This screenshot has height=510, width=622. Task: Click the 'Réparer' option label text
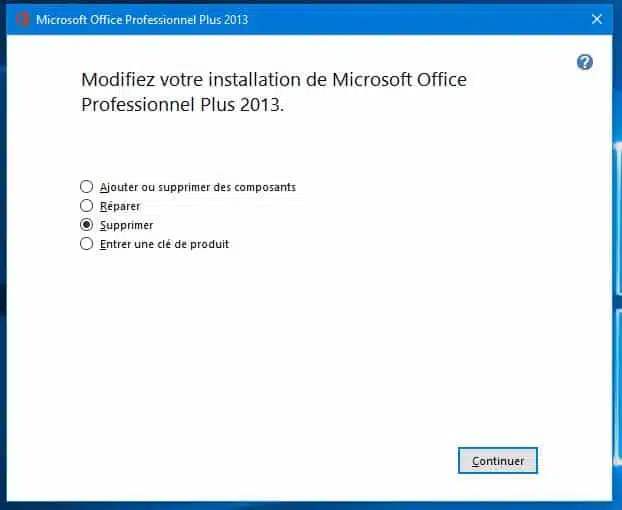coord(120,206)
